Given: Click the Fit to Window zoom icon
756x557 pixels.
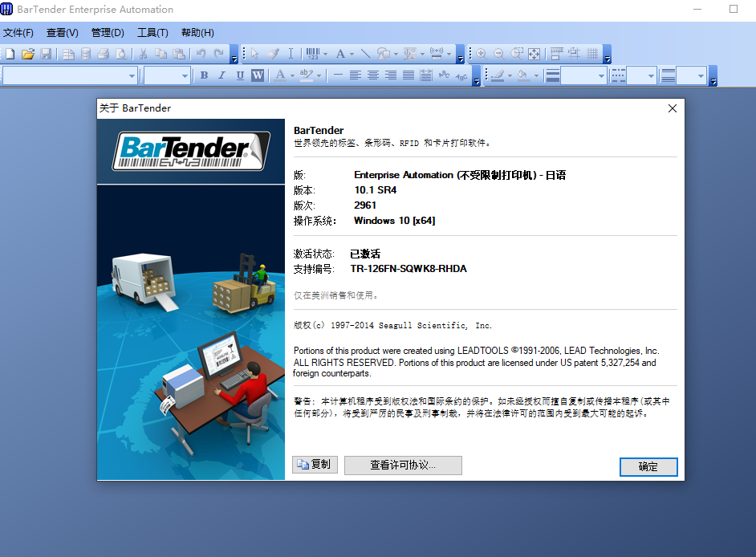Looking at the screenshot, I should point(533,53).
